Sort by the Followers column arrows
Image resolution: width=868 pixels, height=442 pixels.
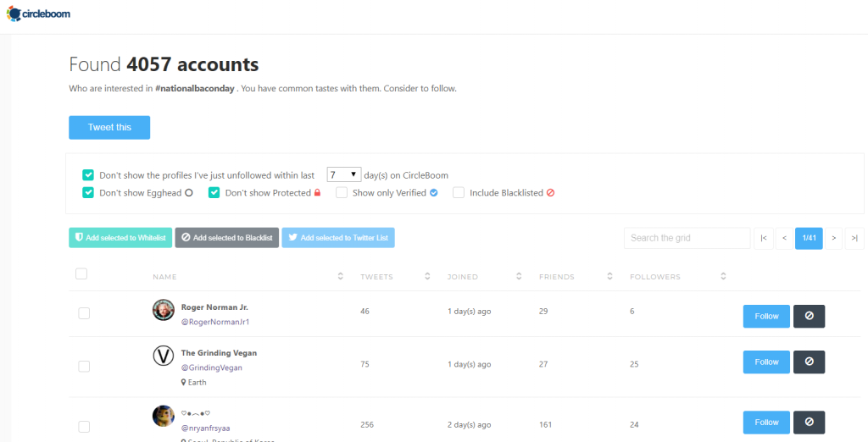pos(723,276)
